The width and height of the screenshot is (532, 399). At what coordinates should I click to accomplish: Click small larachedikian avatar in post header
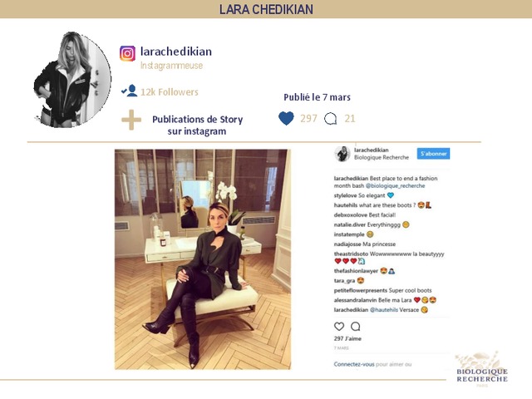(x=342, y=154)
